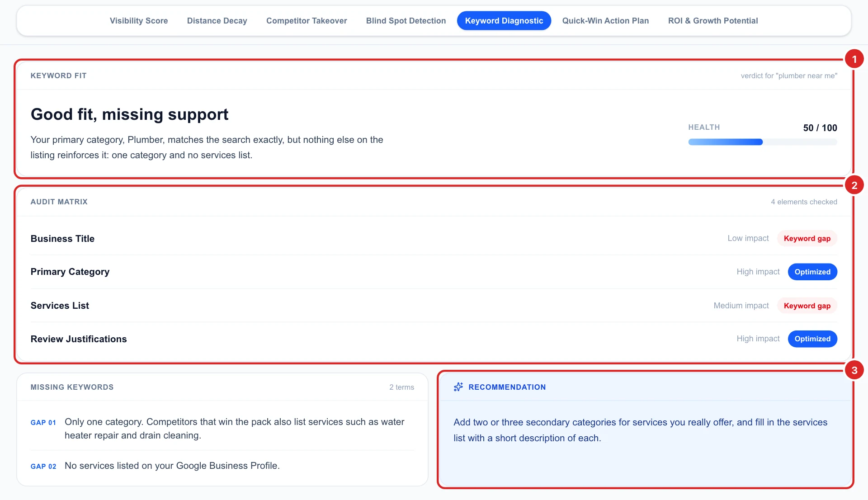Click the Business Title row label
The image size is (868, 500).
click(62, 239)
